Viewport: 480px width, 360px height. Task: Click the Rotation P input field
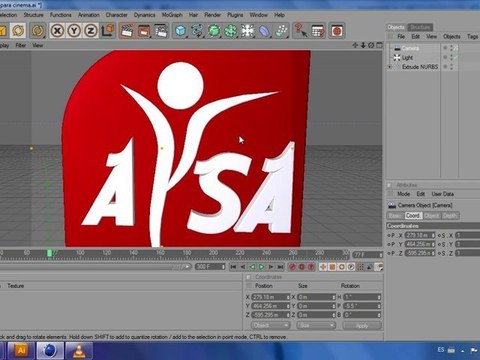coord(362,306)
